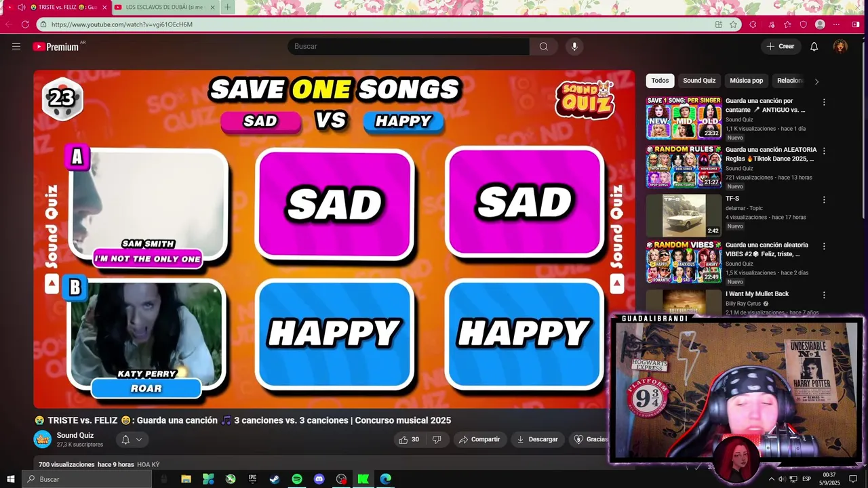868x488 pixels.
Task: Open more options for 'I Want My Mullet Back'
Action: coord(824,296)
